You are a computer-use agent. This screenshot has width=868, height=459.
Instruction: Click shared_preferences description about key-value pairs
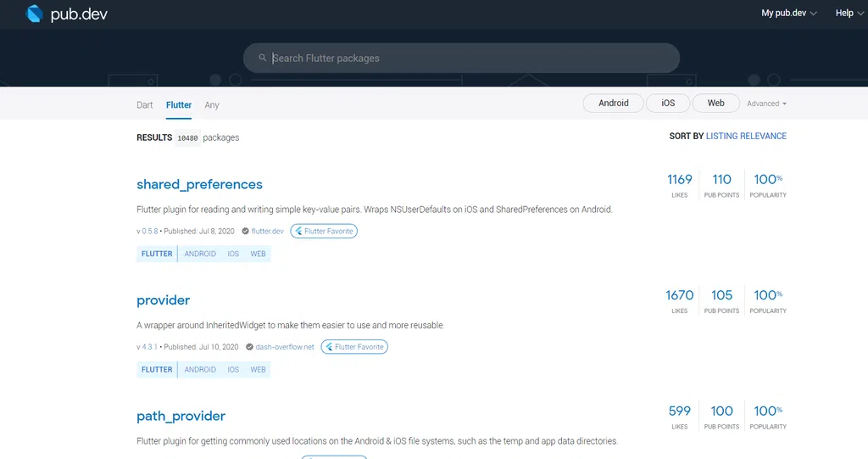click(x=374, y=210)
